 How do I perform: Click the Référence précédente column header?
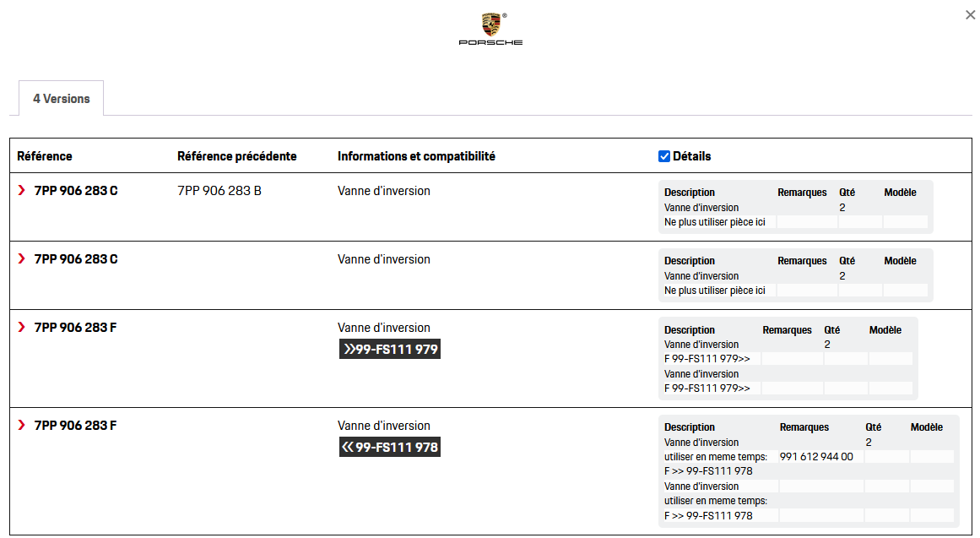(x=237, y=156)
